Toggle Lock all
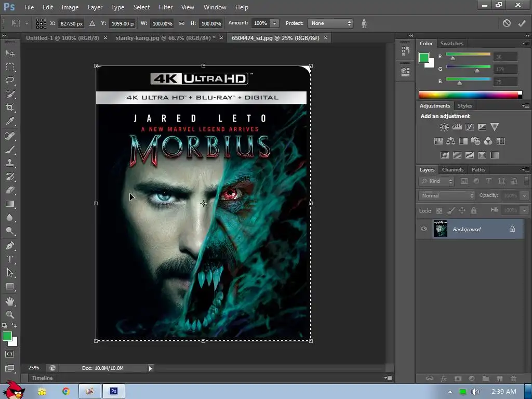The image size is (532, 399). (474, 211)
